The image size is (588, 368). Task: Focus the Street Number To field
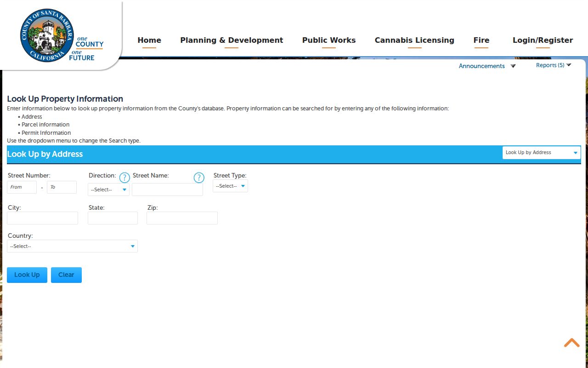62,187
